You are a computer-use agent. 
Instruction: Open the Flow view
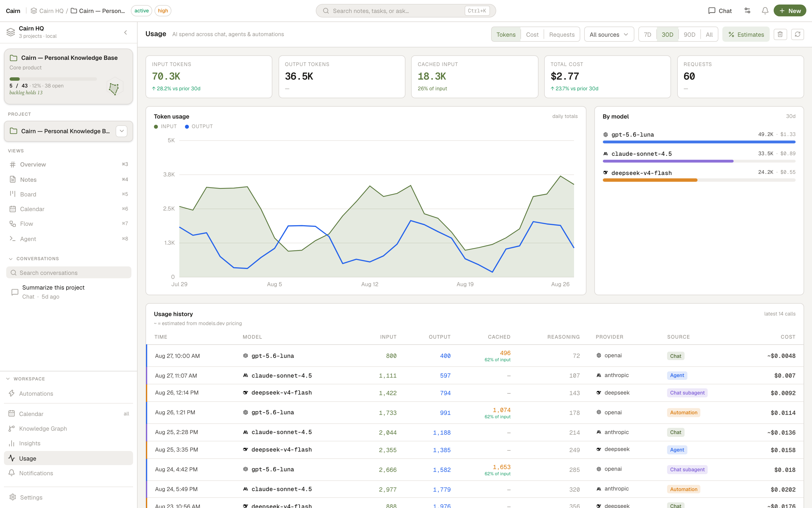click(69, 224)
